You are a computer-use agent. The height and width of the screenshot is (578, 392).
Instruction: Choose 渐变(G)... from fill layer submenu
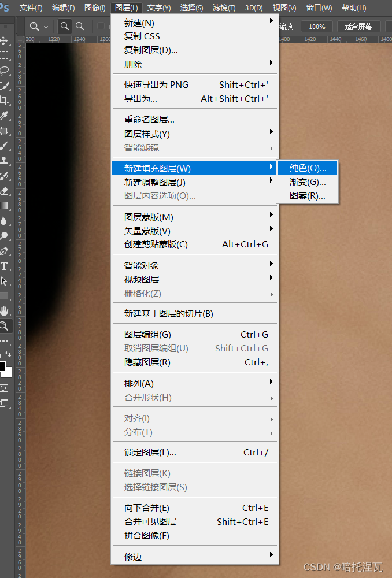point(307,182)
